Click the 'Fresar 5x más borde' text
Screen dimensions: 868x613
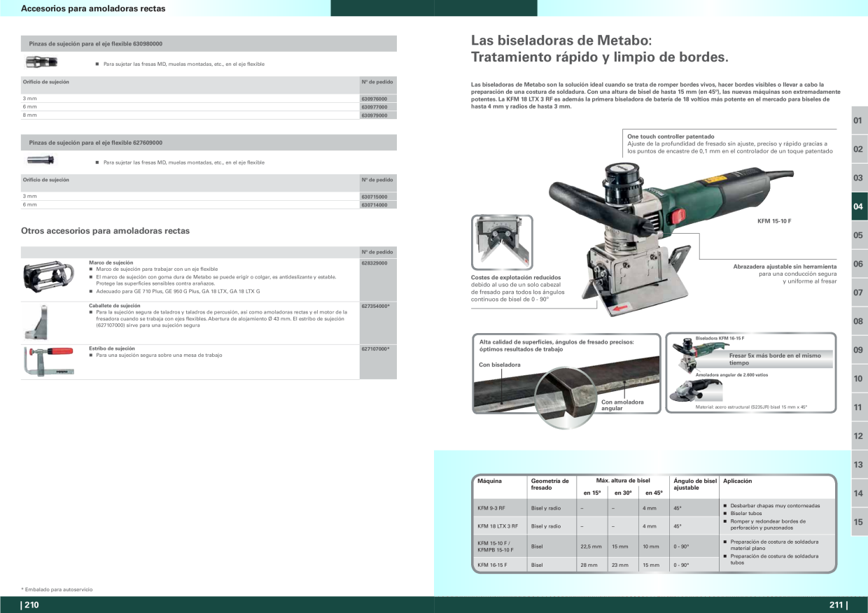pyautogui.click(x=775, y=359)
